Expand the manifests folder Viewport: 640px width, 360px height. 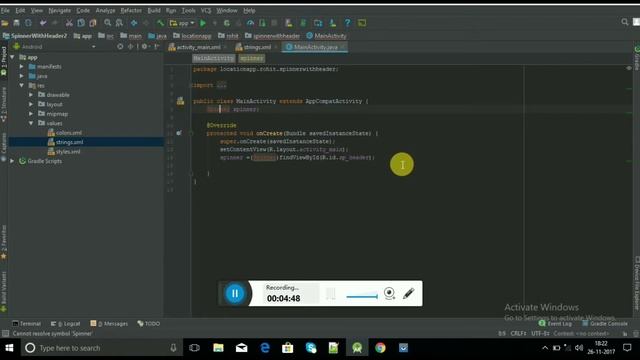(x=22, y=67)
